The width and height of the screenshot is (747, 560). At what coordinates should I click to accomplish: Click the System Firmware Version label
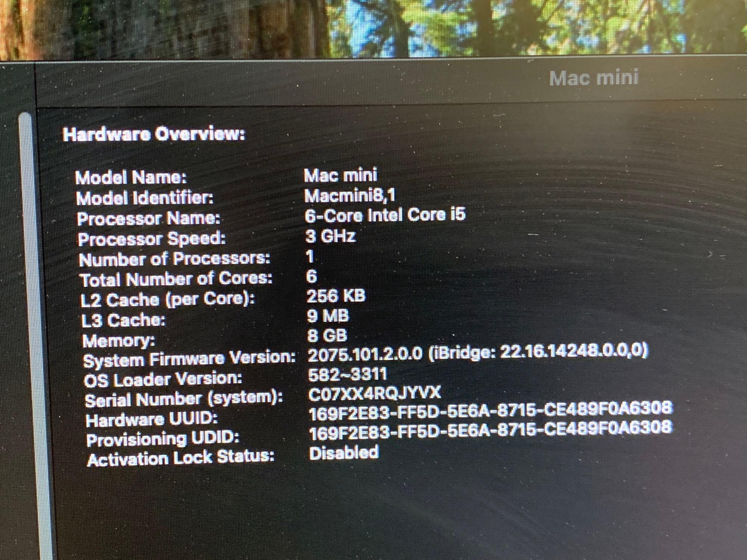click(189, 359)
